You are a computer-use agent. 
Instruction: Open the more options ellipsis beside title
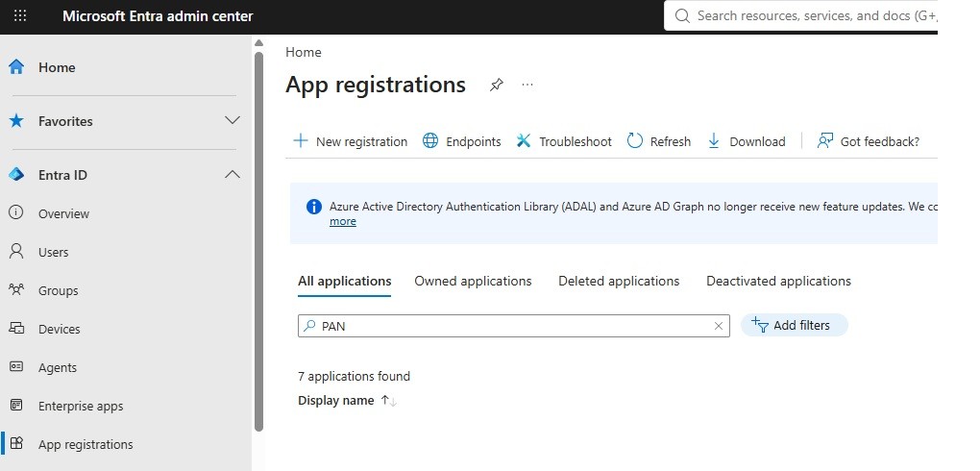click(x=527, y=85)
